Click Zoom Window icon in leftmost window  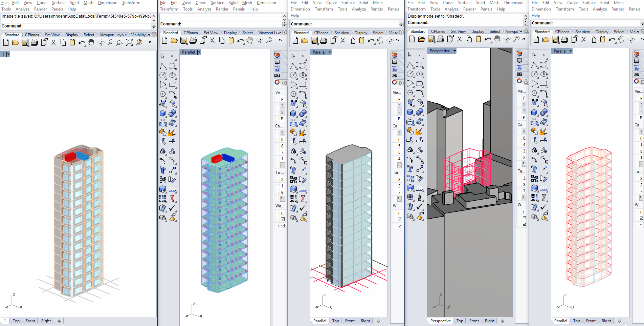click(120, 42)
